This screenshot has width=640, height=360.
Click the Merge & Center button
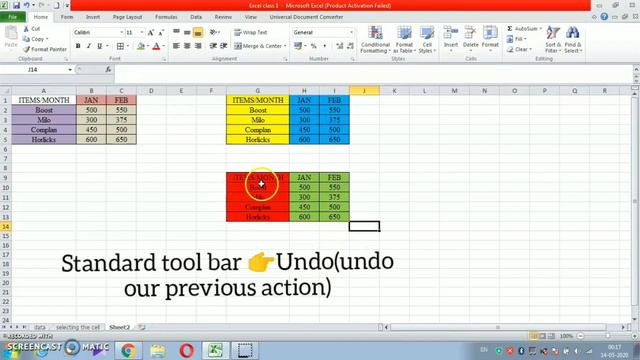click(x=258, y=46)
